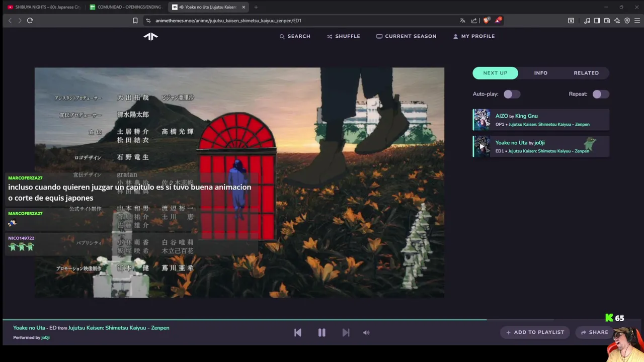Click the video player area

coord(239,183)
